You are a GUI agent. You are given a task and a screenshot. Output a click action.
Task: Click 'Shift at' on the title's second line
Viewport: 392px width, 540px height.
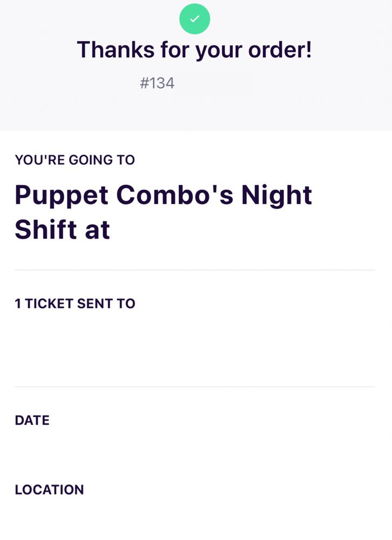(x=62, y=230)
